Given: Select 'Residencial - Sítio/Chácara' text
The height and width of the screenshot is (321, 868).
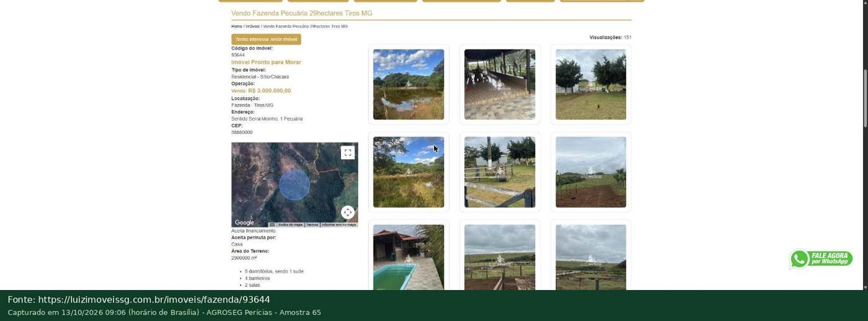Looking at the screenshot, I should 260,77.
